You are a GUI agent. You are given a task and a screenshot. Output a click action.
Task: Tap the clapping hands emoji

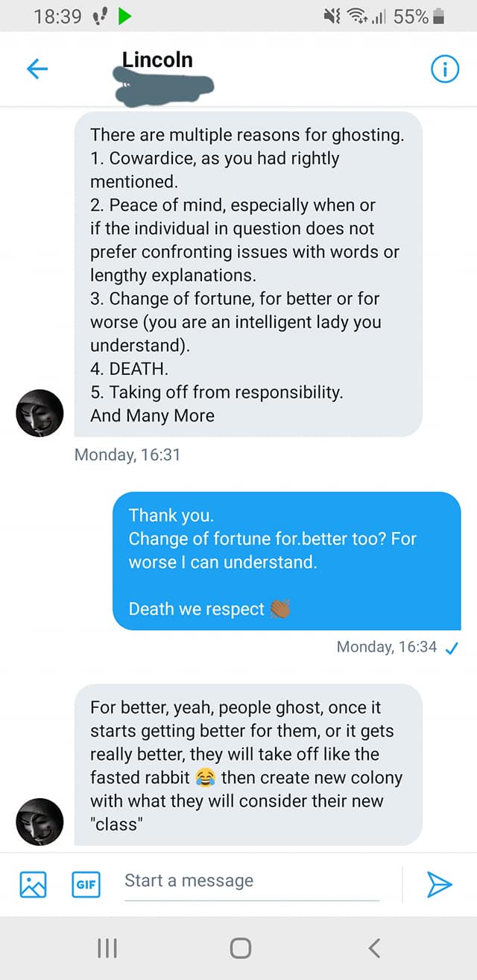279,609
